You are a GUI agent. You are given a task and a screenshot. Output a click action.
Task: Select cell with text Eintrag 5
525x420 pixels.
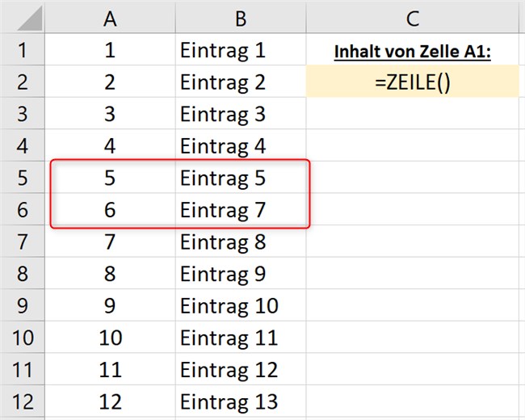(x=241, y=178)
